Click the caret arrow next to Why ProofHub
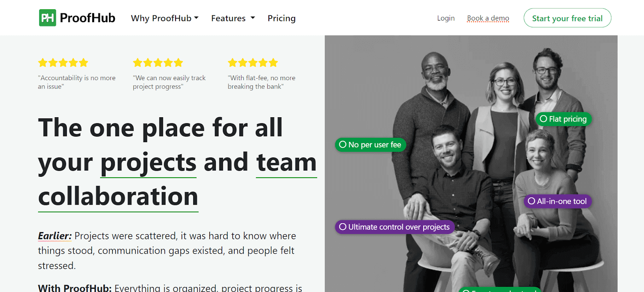 click(x=196, y=18)
